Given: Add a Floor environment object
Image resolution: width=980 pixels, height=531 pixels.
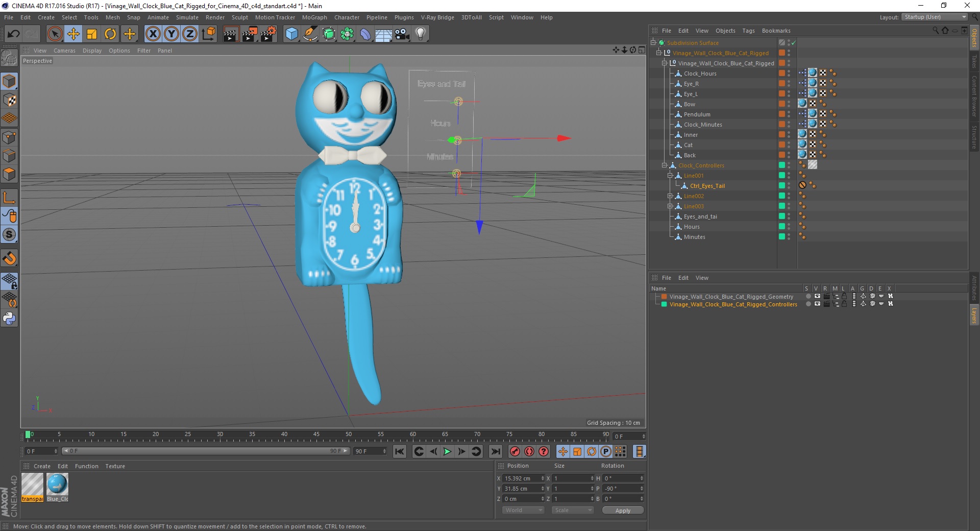Looking at the screenshot, I should (x=384, y=34).
